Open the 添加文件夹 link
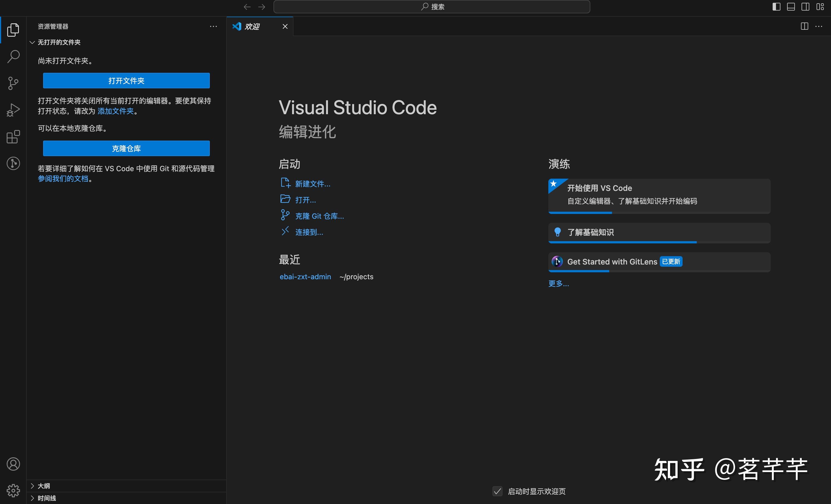Image resolution: width=831 pixels, height=504 pixels. pos(116,111)
